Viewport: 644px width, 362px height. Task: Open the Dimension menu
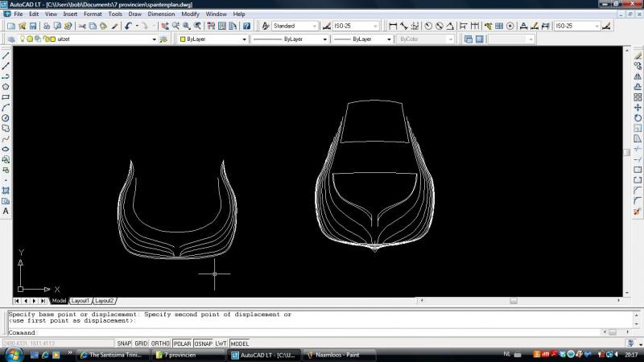tap(161, 14)
